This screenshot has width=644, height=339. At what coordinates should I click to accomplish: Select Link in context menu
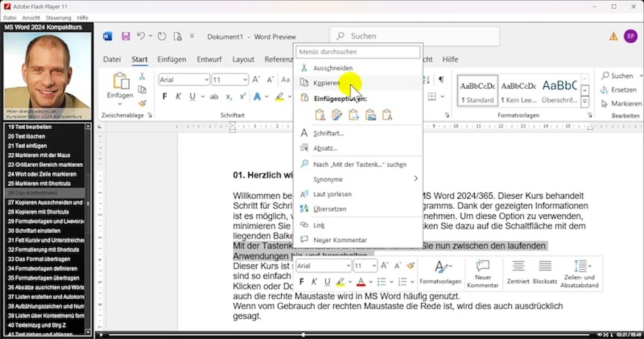coord(359,225)
